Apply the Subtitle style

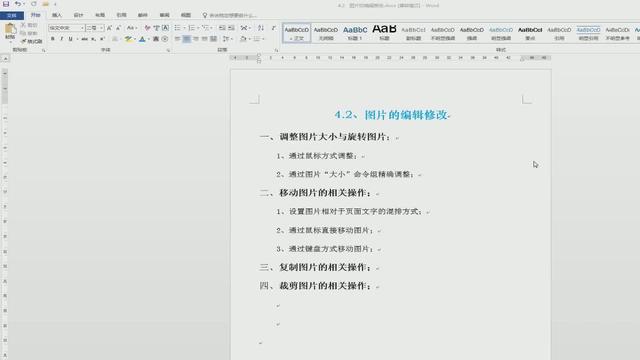pyautogui.click(x=413, y=33)
